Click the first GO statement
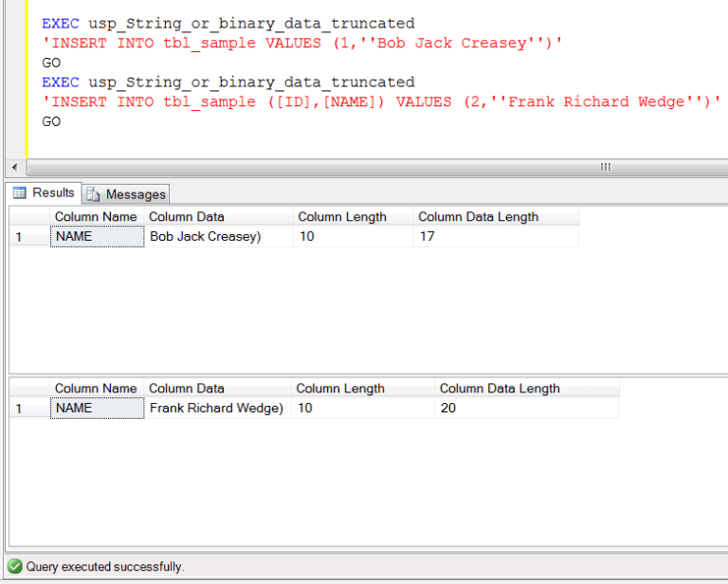 click(51, 63)
